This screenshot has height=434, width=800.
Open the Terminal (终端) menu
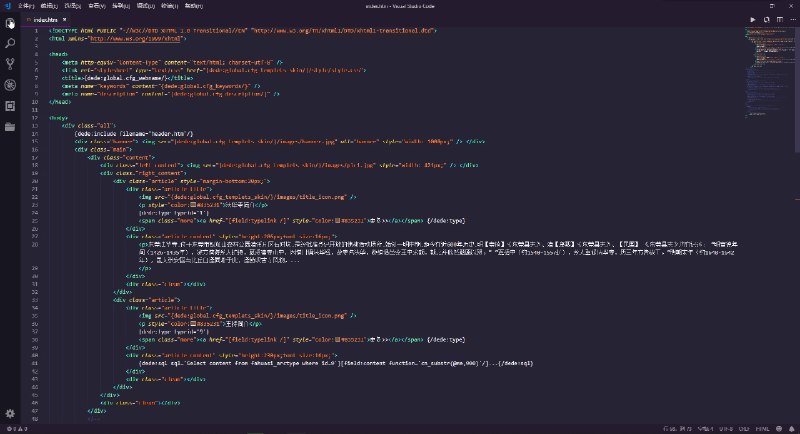tap(169, 6)
